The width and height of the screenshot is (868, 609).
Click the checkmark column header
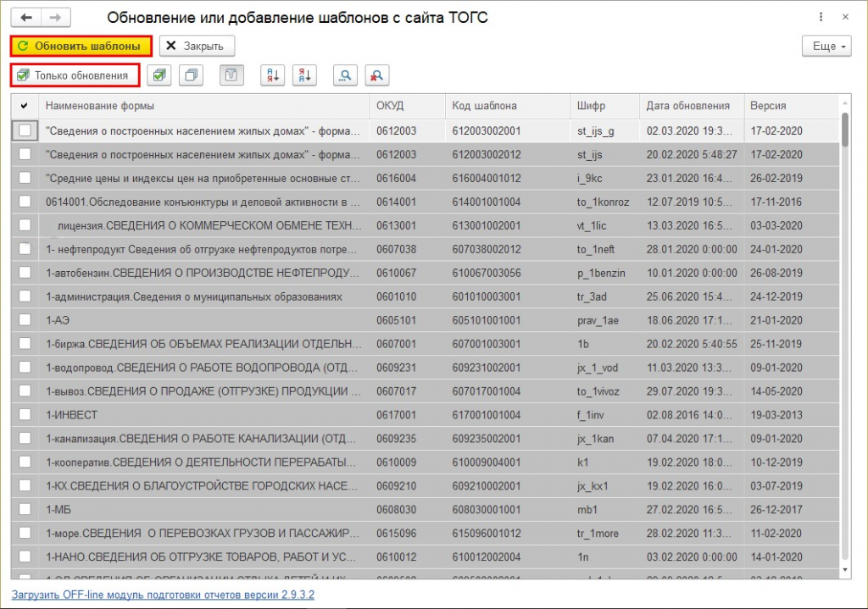pyautogui.click(x=25, y=106)
